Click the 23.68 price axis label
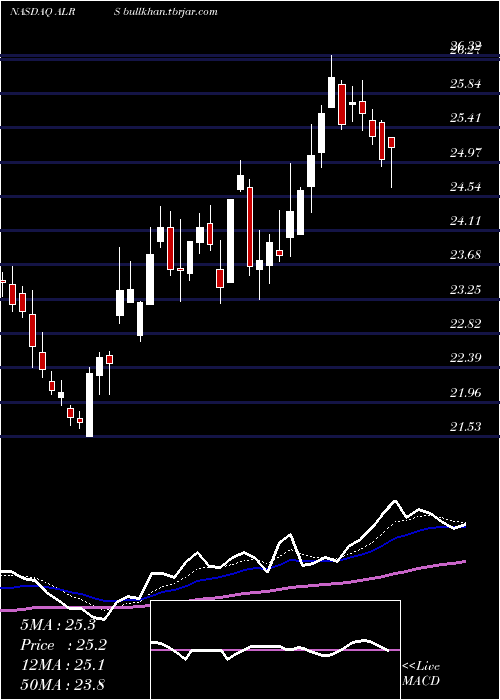 tap(466, 255)
